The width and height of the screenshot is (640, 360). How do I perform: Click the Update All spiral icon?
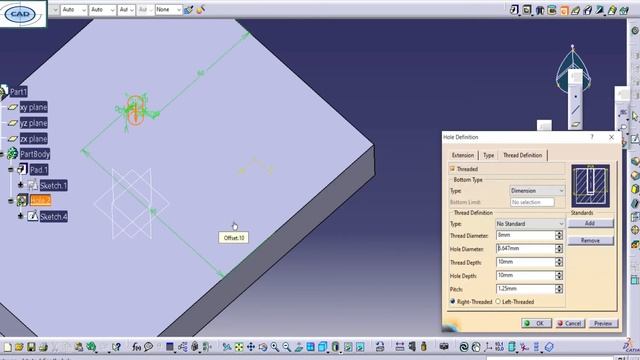(x=464, y=347)
